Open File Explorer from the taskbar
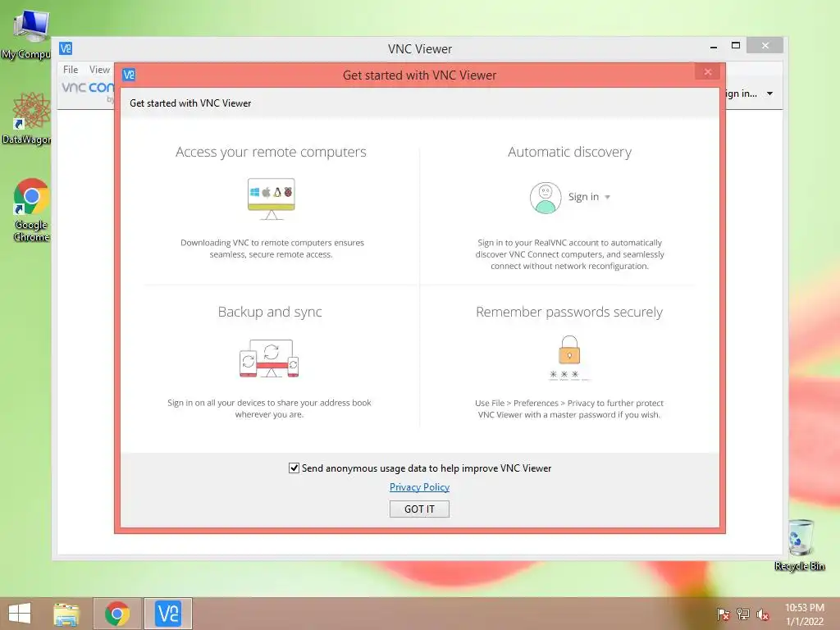 [x=66, y=614]
